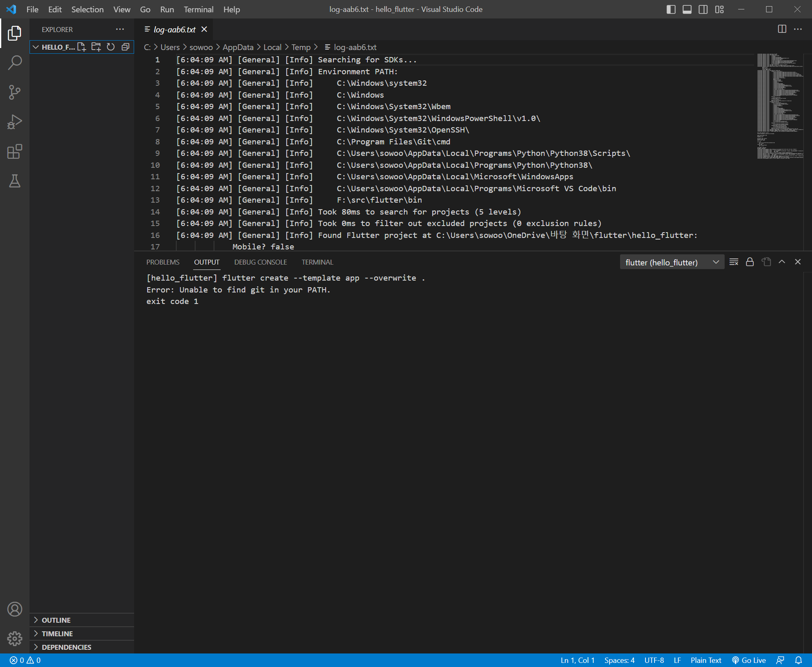Open the Testing flask icon
This screenshot has width=812, height=667.
pos(15,181)
